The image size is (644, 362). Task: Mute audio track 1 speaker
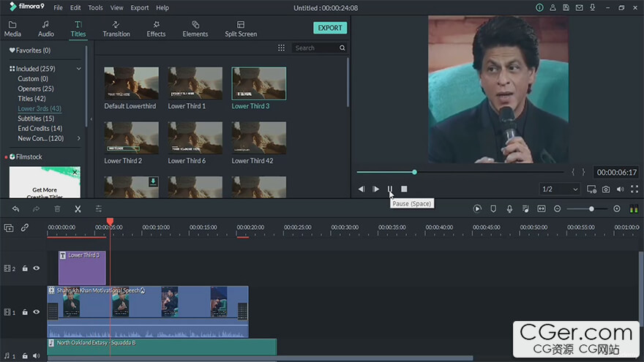point(37,356)
